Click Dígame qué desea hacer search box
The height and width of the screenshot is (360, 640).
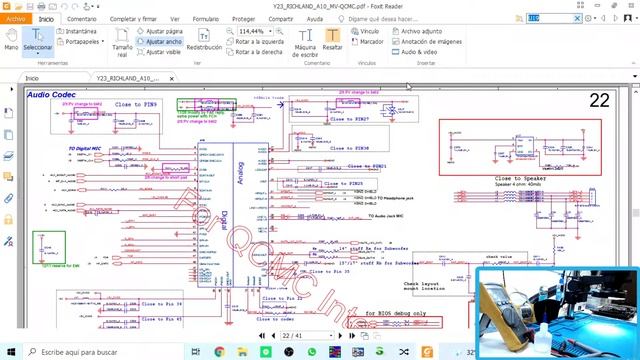378,19
